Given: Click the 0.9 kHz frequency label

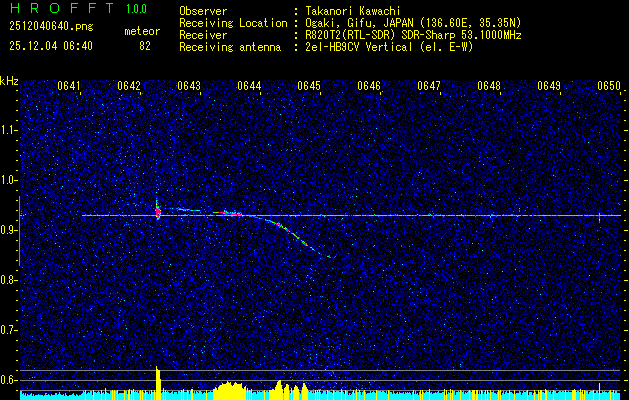Looking at the screenshot, I should (x=8, y=230).
